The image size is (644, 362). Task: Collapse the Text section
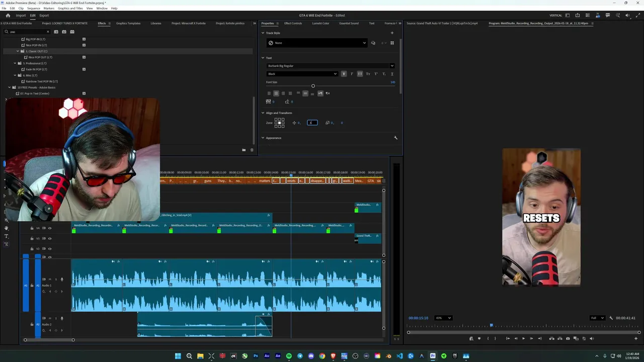pyautogui.click(x=263, y=58)
